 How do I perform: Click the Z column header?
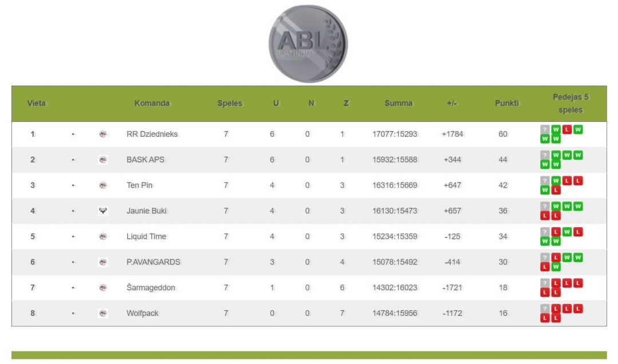[346, 104]
